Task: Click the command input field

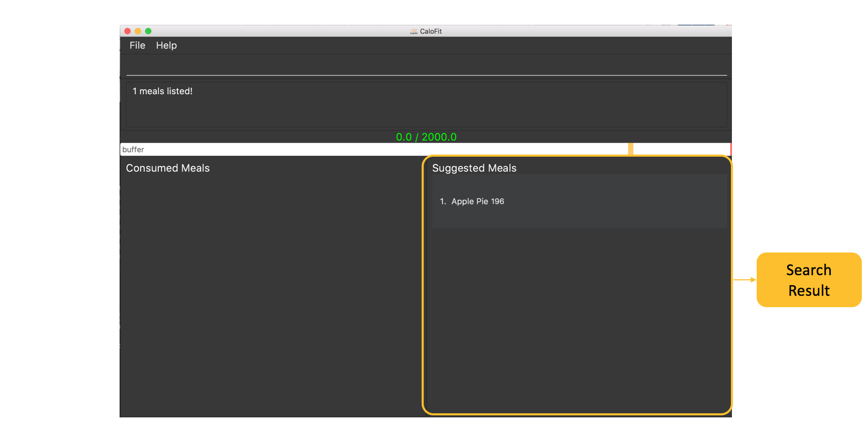Action: click(426, 67)
